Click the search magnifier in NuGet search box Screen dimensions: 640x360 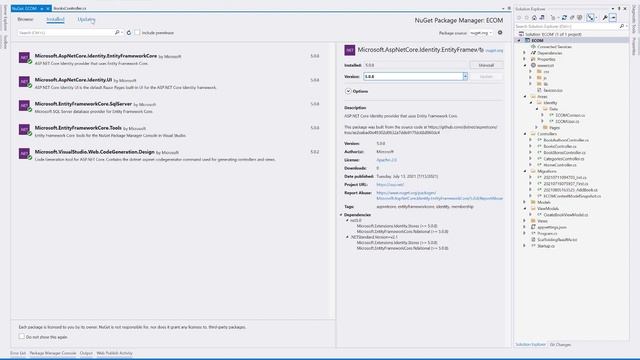coord(117,33)
